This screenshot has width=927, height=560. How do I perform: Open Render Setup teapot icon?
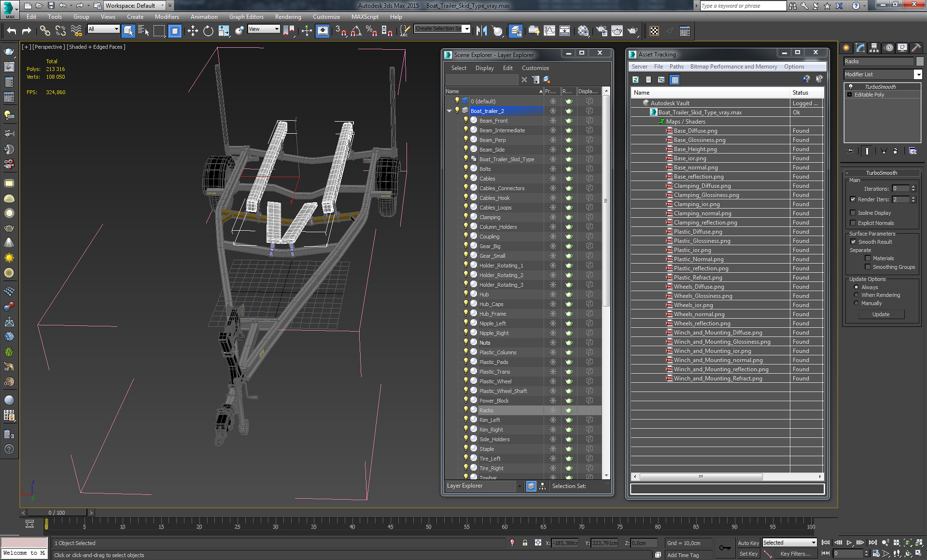pos(602,31)
